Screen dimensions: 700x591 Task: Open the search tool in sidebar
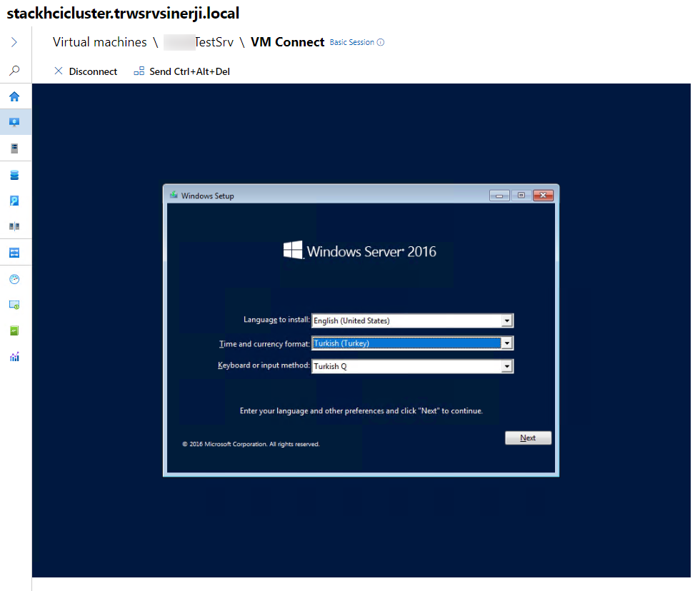(14, 70)
